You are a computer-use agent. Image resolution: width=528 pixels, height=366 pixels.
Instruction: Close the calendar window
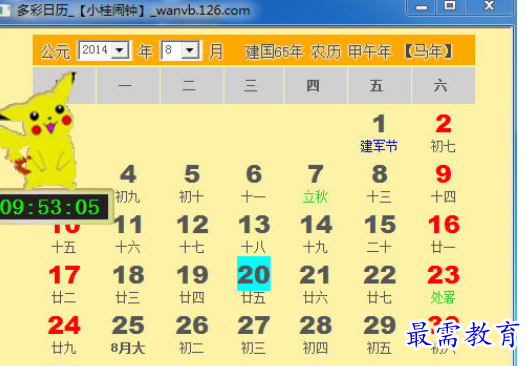tap(489, 6)
